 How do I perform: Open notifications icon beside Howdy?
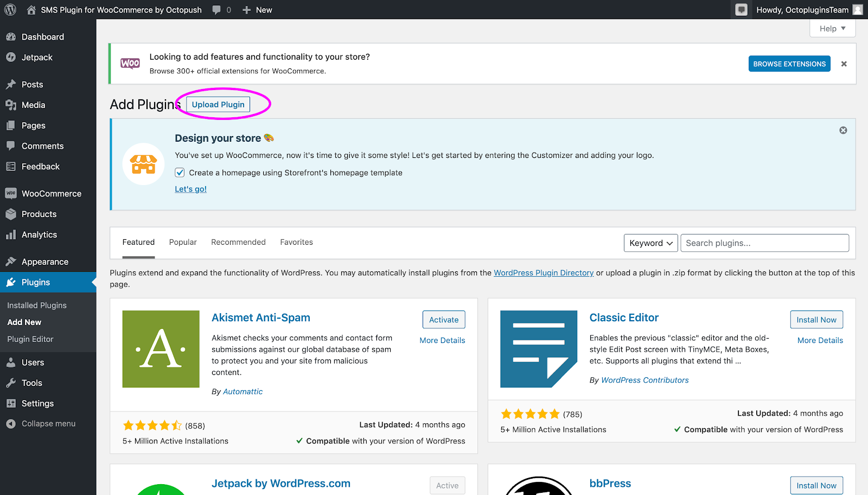741,10
